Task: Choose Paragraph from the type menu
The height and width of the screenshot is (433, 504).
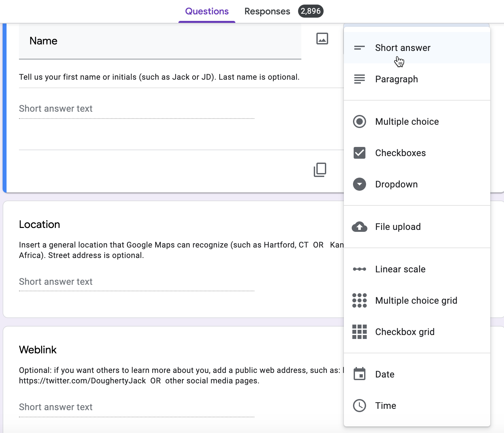Action: (417, 79)
